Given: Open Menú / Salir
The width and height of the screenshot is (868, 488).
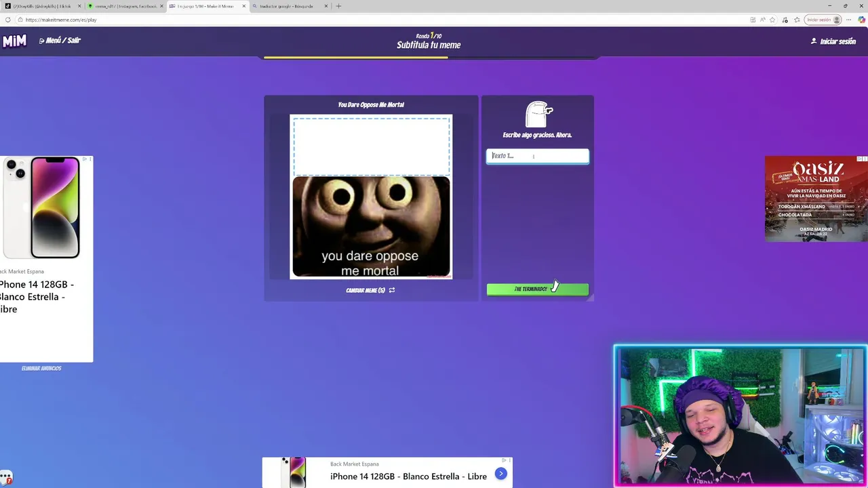Looking at the screenshot, I should (60, 41).
